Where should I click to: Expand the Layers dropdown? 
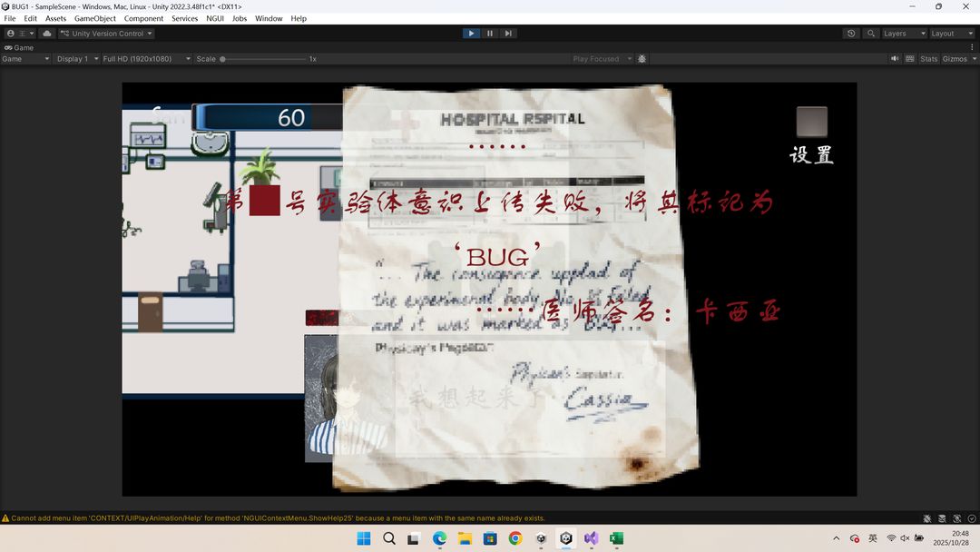[904, 34]
